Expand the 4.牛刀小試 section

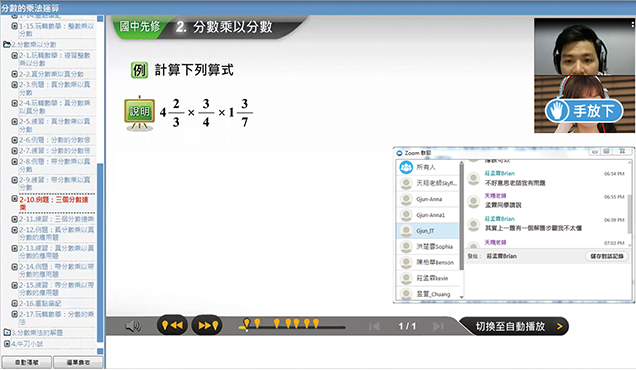(x=7, y=344)
